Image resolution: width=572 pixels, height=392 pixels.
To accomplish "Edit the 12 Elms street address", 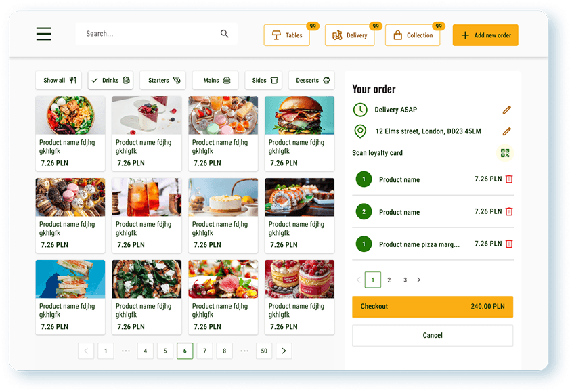I will 507,131.
